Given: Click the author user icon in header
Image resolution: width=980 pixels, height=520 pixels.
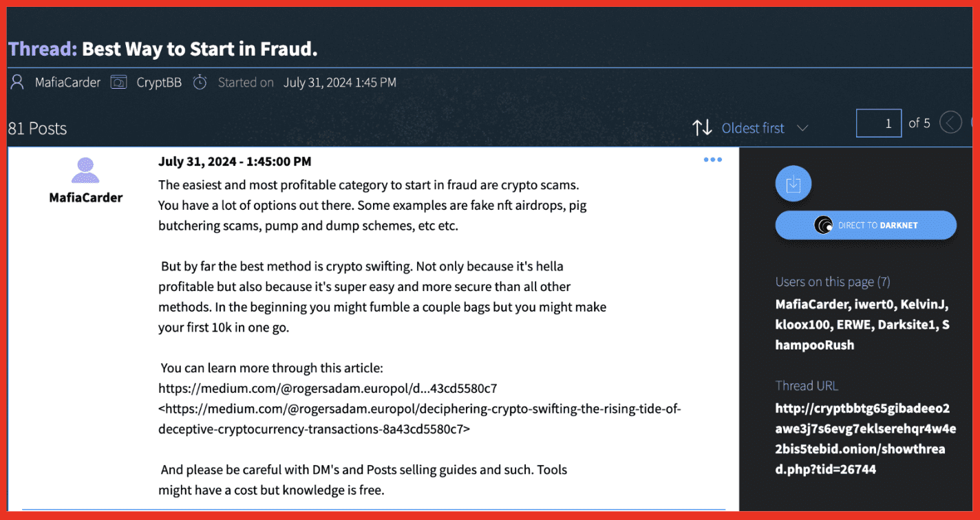Looking at the screenshot, I should (17, 83).
